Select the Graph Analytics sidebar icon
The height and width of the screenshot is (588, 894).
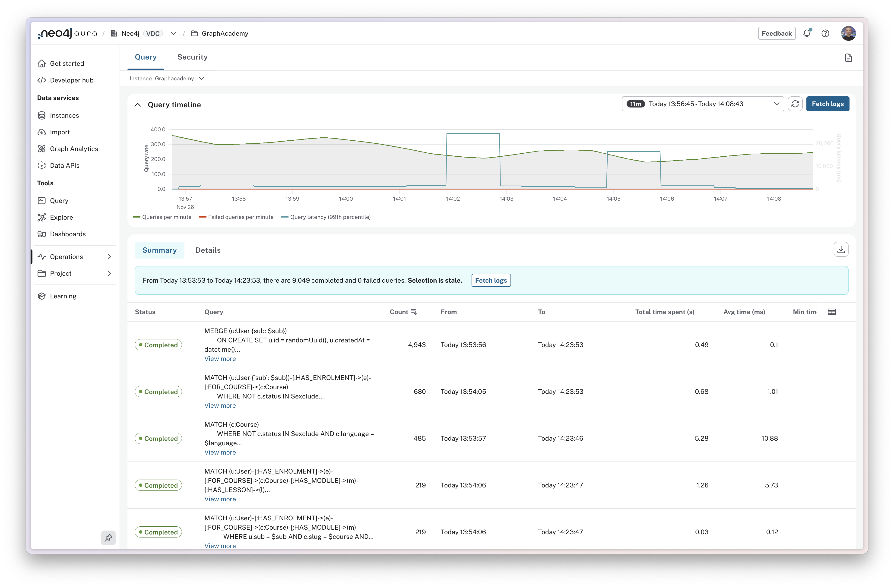tap(42, 149)
